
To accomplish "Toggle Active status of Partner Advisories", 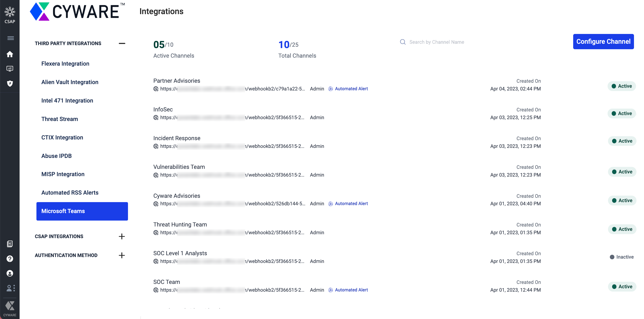I will [621, 86].
